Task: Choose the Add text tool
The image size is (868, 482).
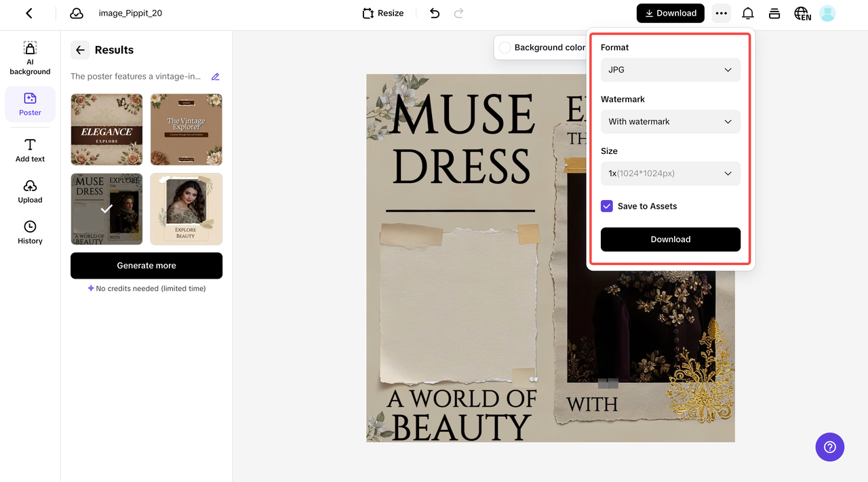Action: [30, 150]
